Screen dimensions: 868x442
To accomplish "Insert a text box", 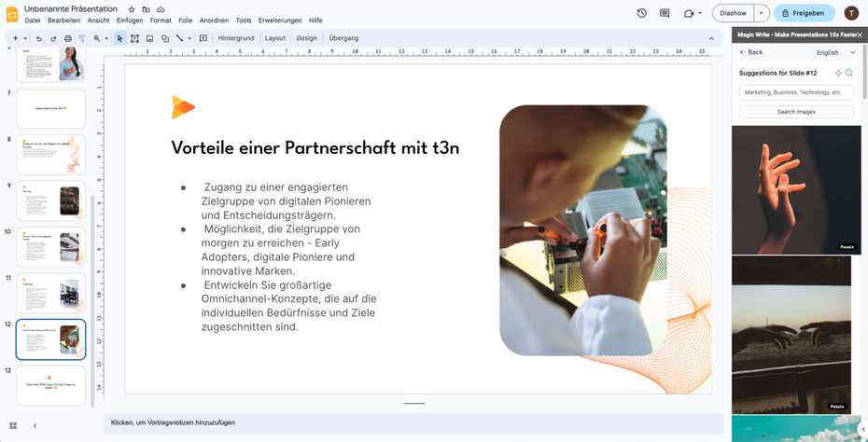I will coord(134,38).
